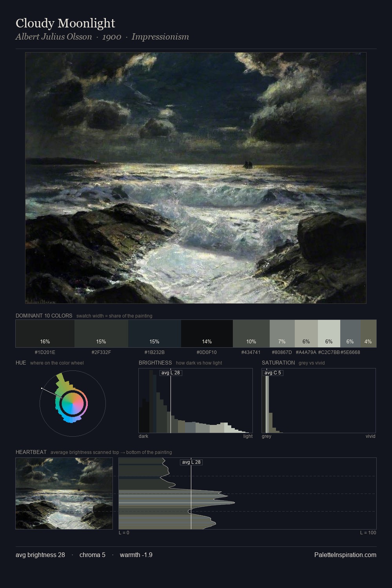Click the HEARTBEAT section heading
The width and height of the screenshot is (392, 588).
[x=31, y=452]
